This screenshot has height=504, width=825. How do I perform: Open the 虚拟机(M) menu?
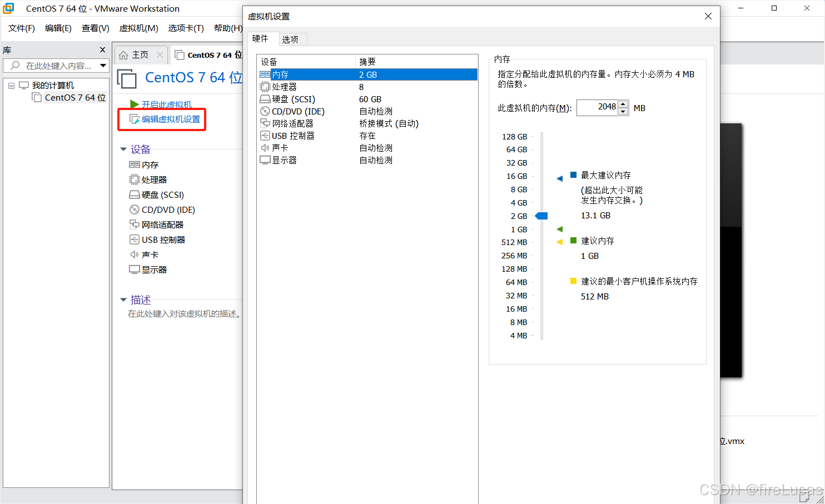(139, 28)
